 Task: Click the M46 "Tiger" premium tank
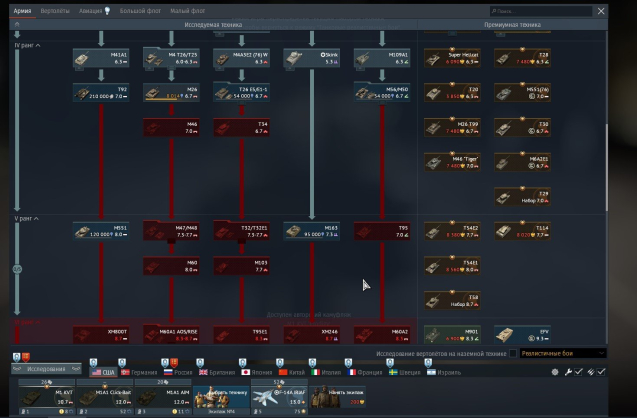point(450,161)
